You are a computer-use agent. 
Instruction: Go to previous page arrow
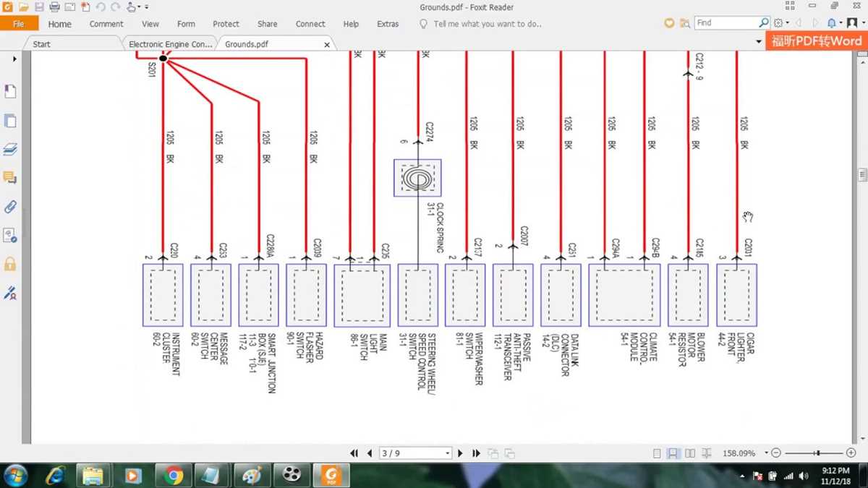[370, 453]
